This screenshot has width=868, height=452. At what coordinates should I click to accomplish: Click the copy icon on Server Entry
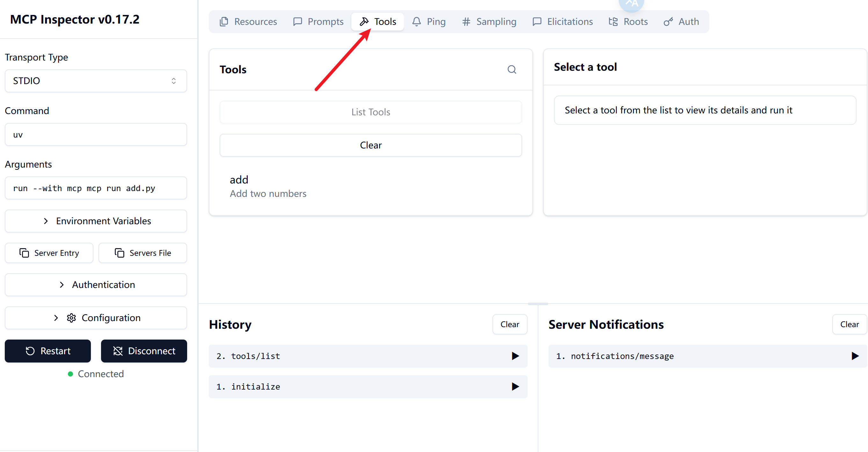tap(24, 253)
